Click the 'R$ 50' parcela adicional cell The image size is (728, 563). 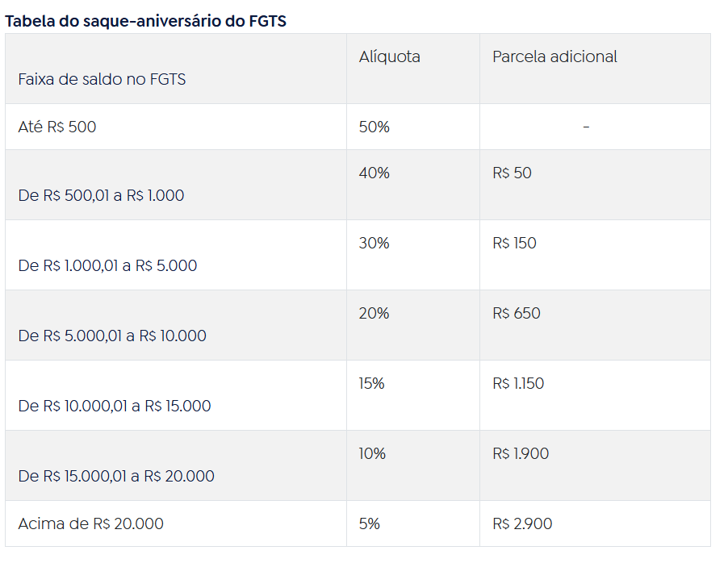coord(512,173)
